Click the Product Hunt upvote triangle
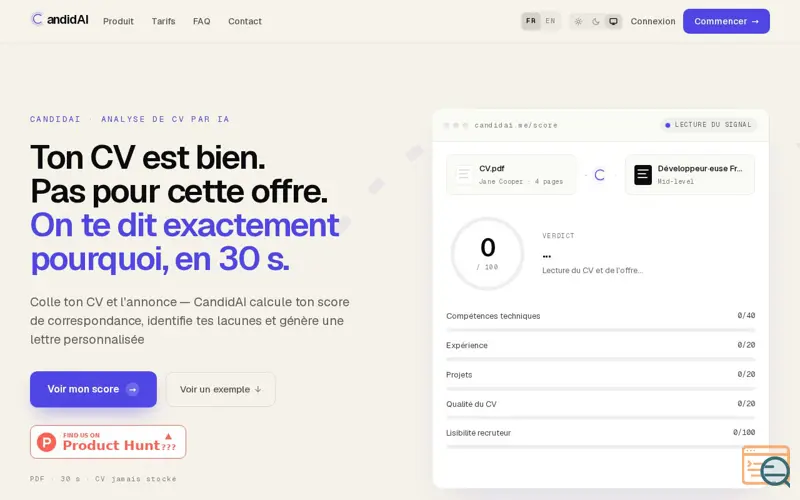The width and height of the screenshot is (800, 500). coord(168,436)
